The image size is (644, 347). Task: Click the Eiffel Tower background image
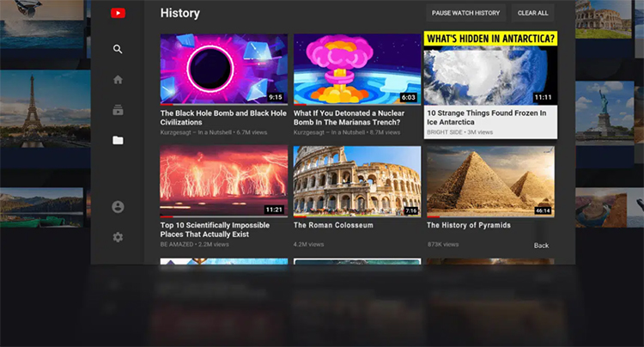point(46,108)
